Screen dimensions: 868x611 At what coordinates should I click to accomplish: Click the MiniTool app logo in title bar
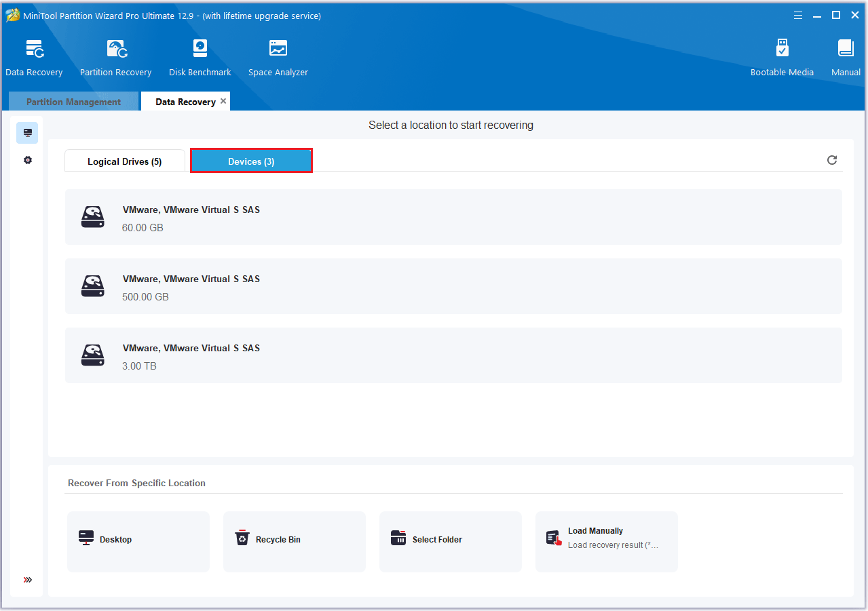(12, 15)
